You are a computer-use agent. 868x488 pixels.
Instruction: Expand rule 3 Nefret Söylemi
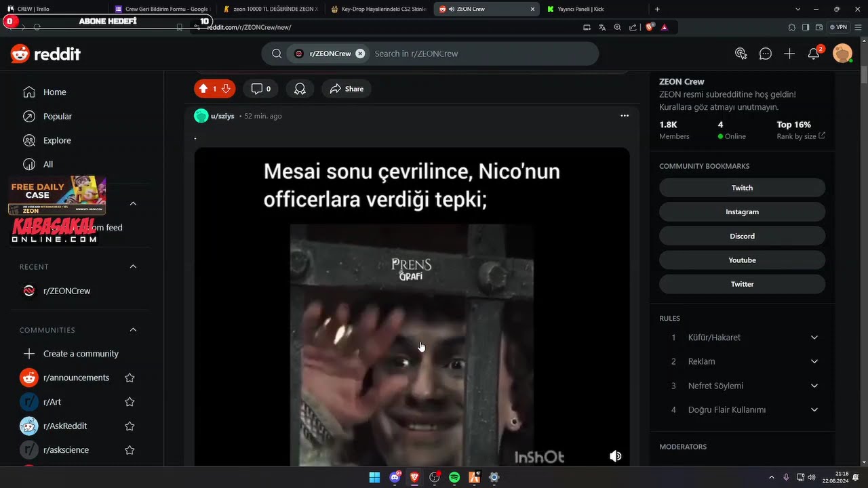coord(742,386)
